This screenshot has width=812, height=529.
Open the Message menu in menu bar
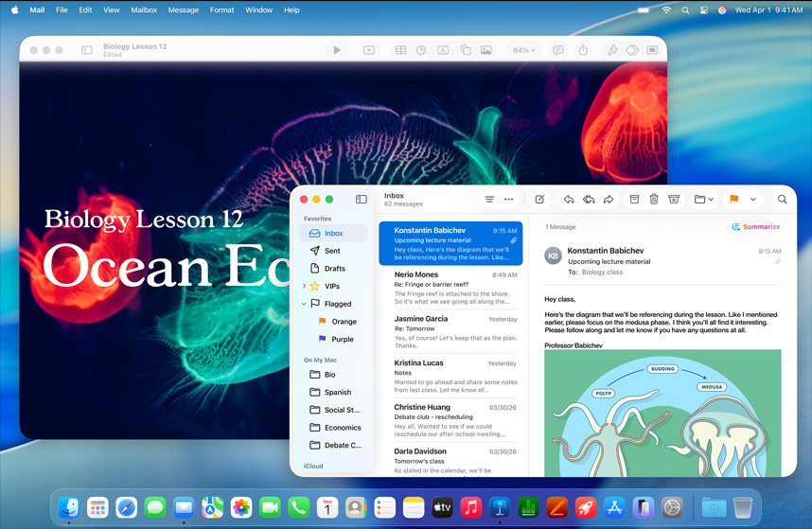183,9
